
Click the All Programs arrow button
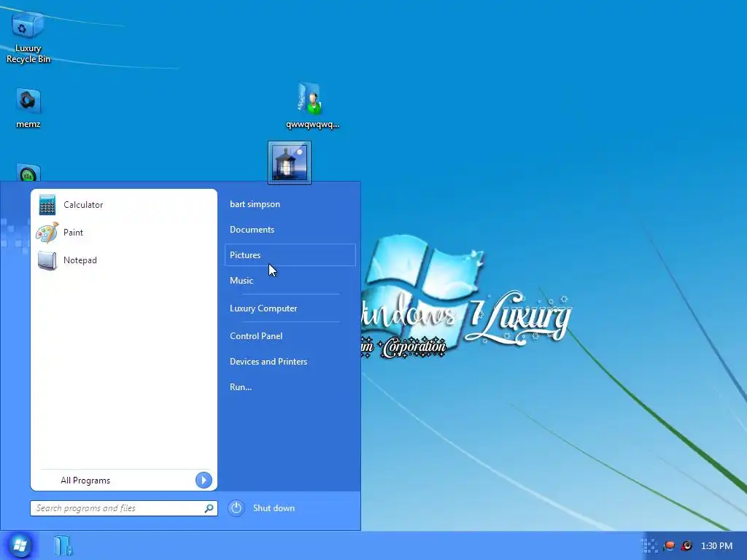point(204,480)
